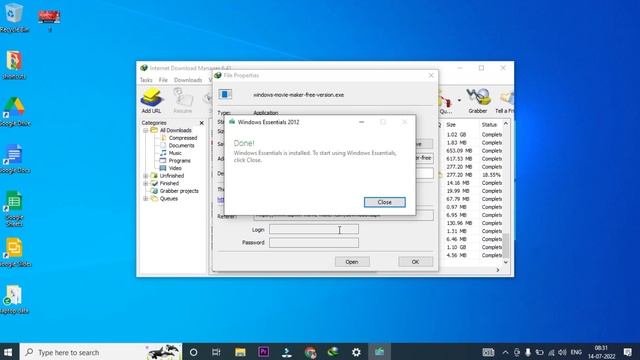640x360 pixels.
Task: Expand the Queues category node
Action: 146,199
